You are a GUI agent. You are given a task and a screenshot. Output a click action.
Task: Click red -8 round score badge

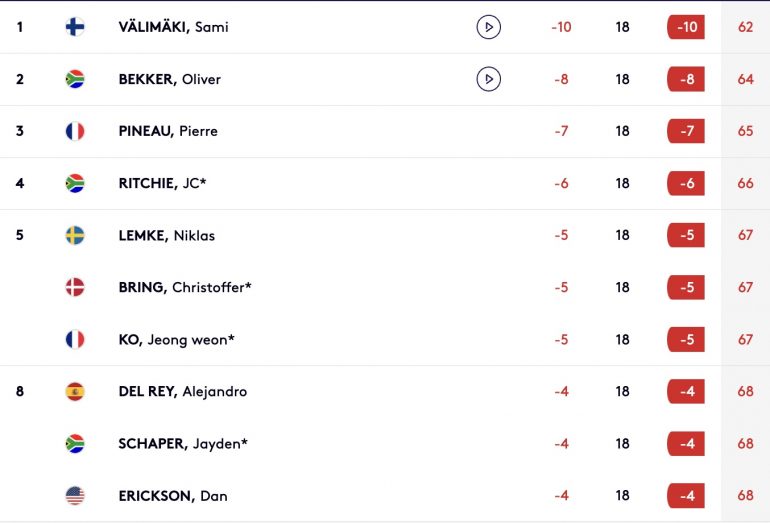point(686,79)
